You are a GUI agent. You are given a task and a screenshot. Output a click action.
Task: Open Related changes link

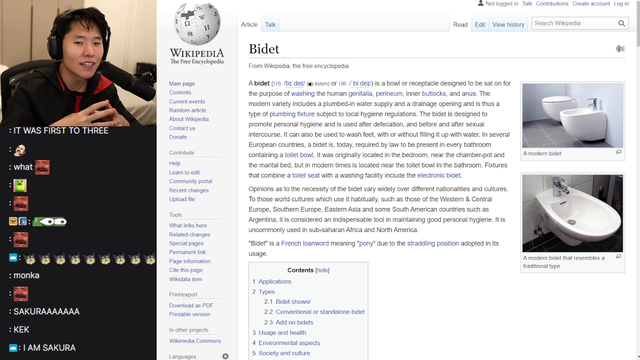tap(189, 234)
